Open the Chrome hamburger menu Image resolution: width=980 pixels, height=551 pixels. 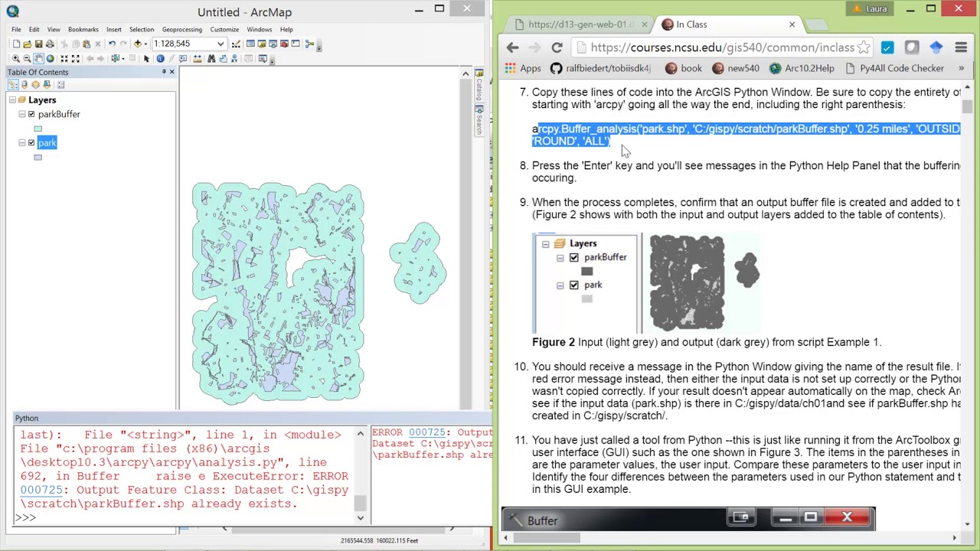click(961, 47)
